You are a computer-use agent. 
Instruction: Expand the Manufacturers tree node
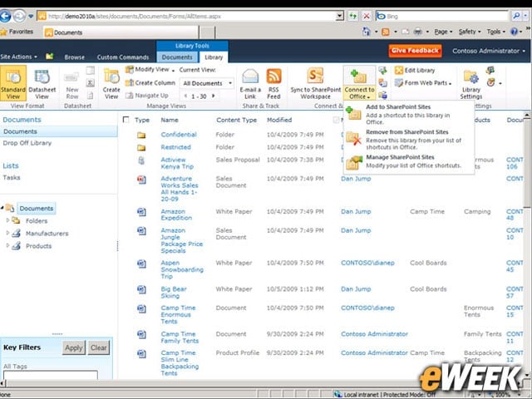(x=7, y=233)
